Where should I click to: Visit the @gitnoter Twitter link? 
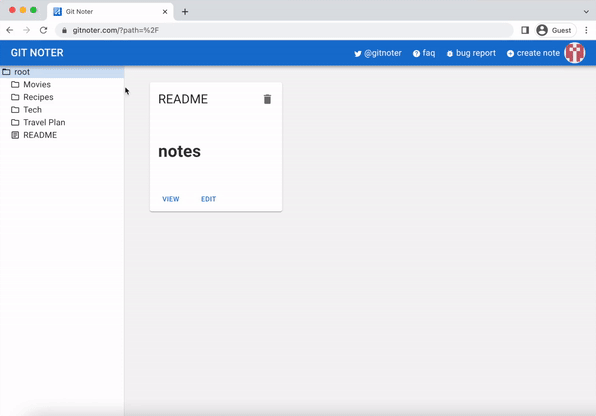pos(378,53)
